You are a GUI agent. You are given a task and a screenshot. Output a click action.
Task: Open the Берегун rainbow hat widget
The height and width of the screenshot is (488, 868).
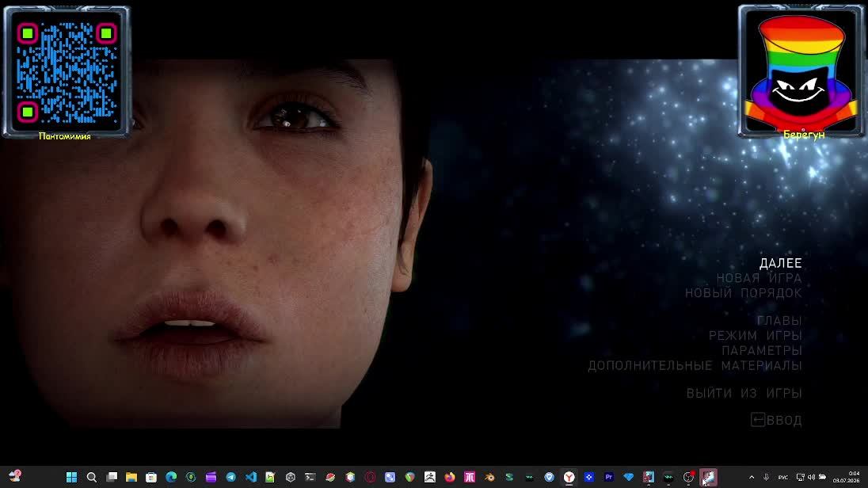pyautogui.click(x=801, y=71)
